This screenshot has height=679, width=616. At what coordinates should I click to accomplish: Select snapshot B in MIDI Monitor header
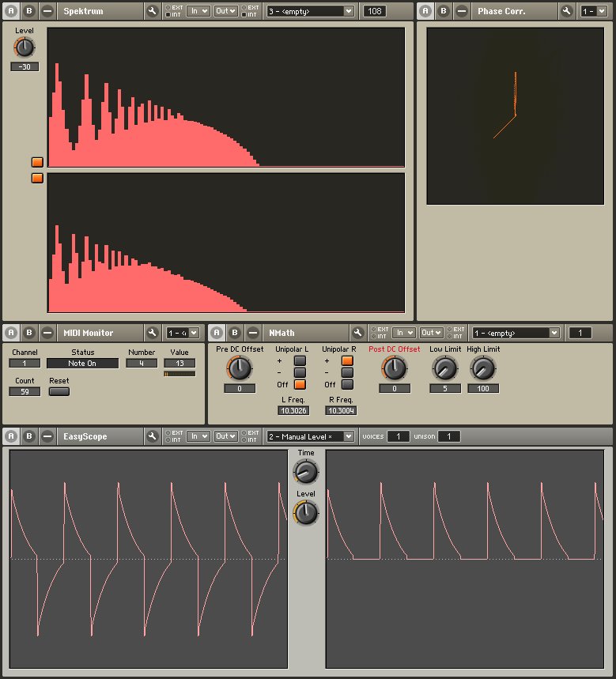29,333
